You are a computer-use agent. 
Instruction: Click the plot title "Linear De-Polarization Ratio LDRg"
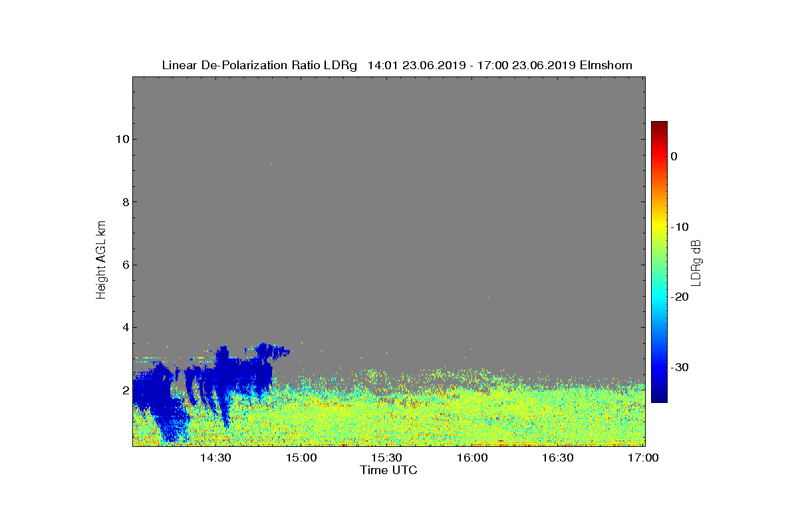click(260, 65)
